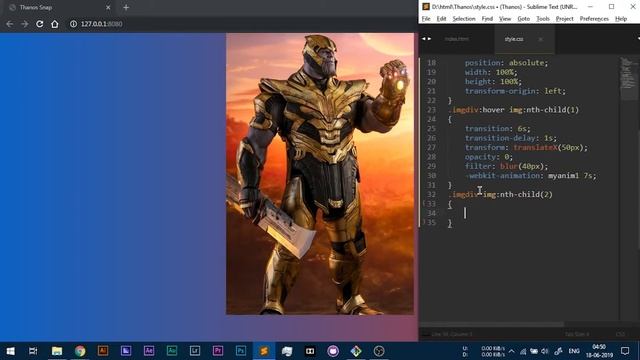Open Adobe After Effects from the taskbar
Image resolution: width=640 pixels, height=360 pixels.
[x=149, y=351]
